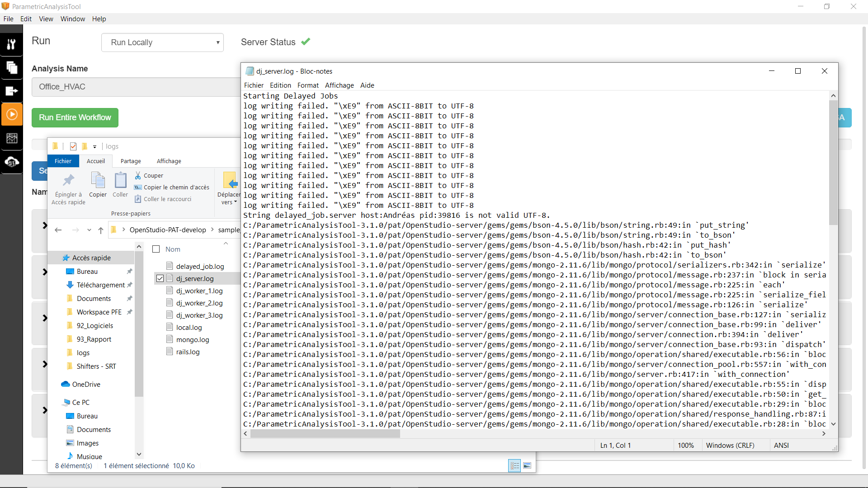Select the Analysis wrench tool in sidebar

point(12,44)
